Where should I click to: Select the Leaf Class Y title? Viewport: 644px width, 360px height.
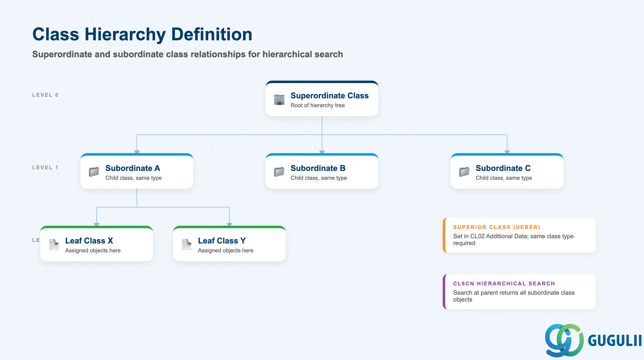pyautogui.click(x=222, y=241)
